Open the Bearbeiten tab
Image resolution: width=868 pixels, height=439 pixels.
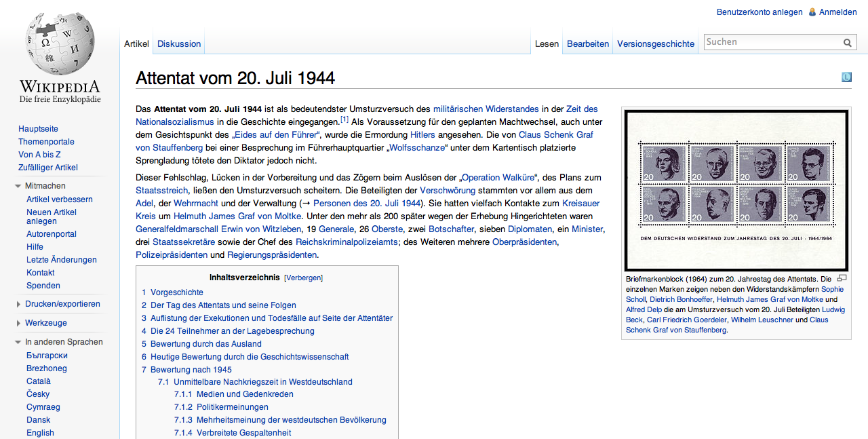point(588,43)
